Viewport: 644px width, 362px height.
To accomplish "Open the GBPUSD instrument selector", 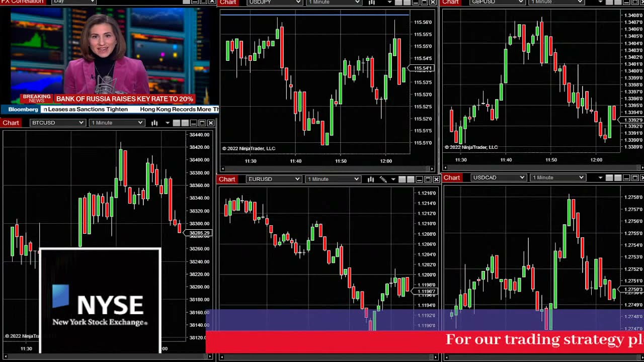I will pos(497,2).
